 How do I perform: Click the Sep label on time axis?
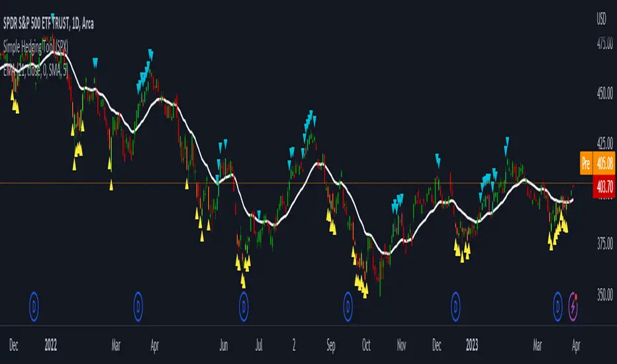331,345
